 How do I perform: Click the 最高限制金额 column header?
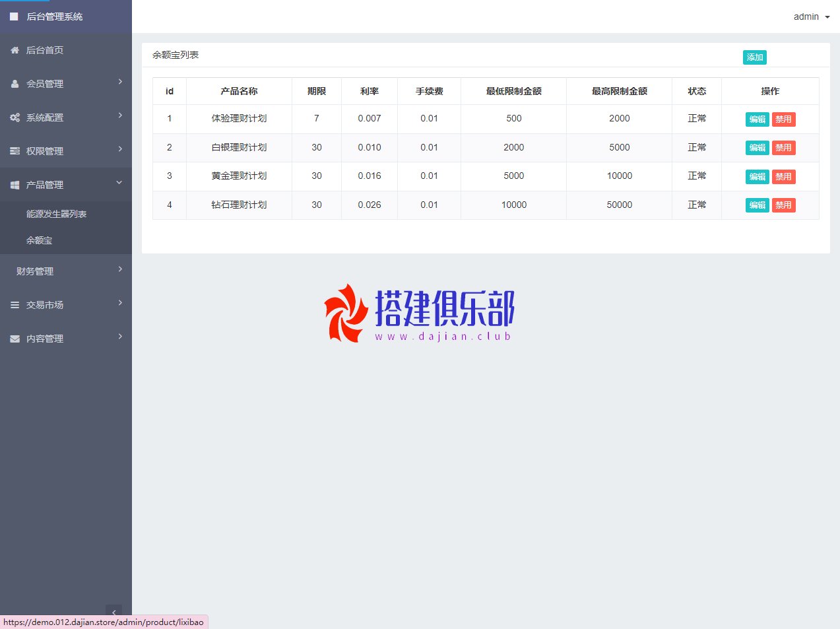pos(620,91)
